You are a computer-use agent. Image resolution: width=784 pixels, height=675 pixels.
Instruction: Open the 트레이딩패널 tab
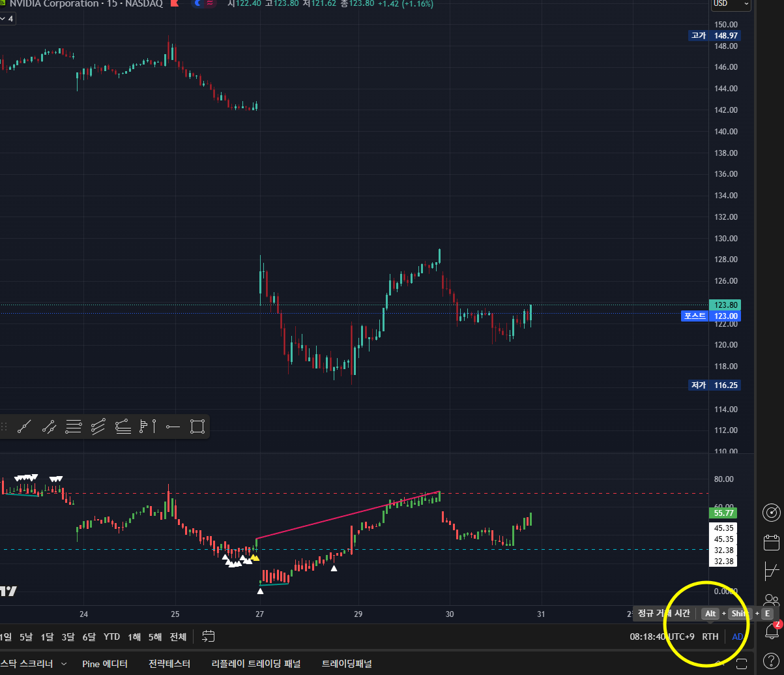click(x=347, y=664)
